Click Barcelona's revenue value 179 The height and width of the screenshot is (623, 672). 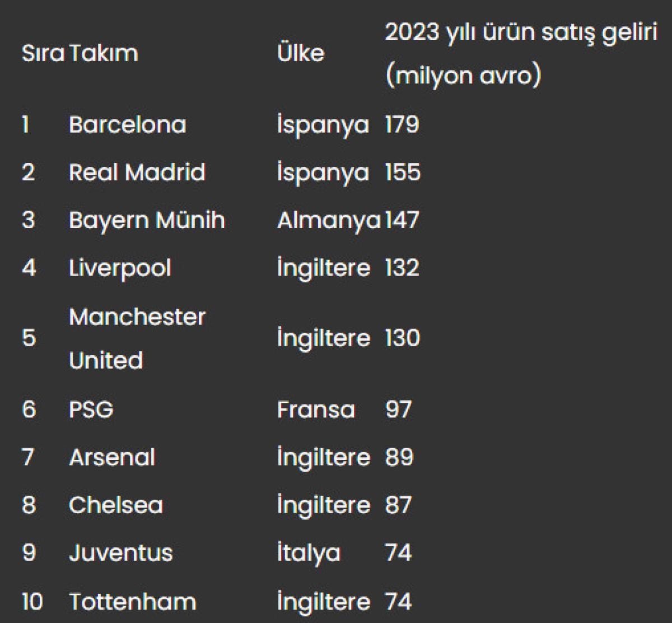click(402, 124)
